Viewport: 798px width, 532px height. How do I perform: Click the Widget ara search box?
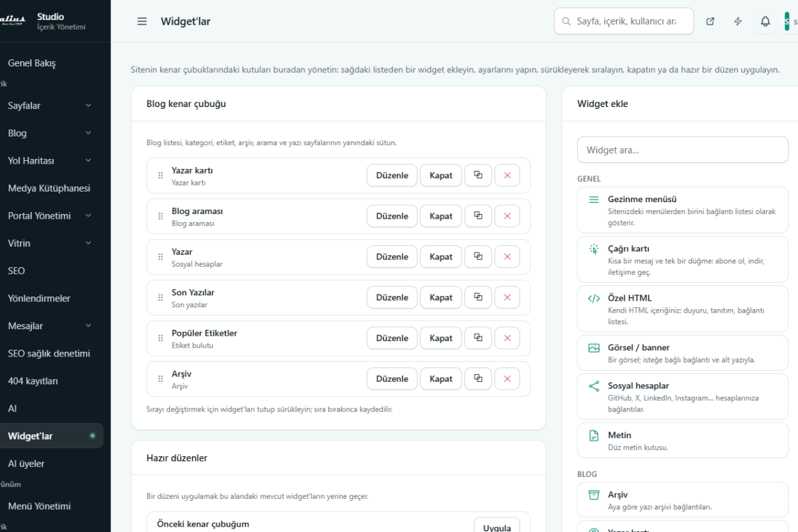[x=683, y=150]
